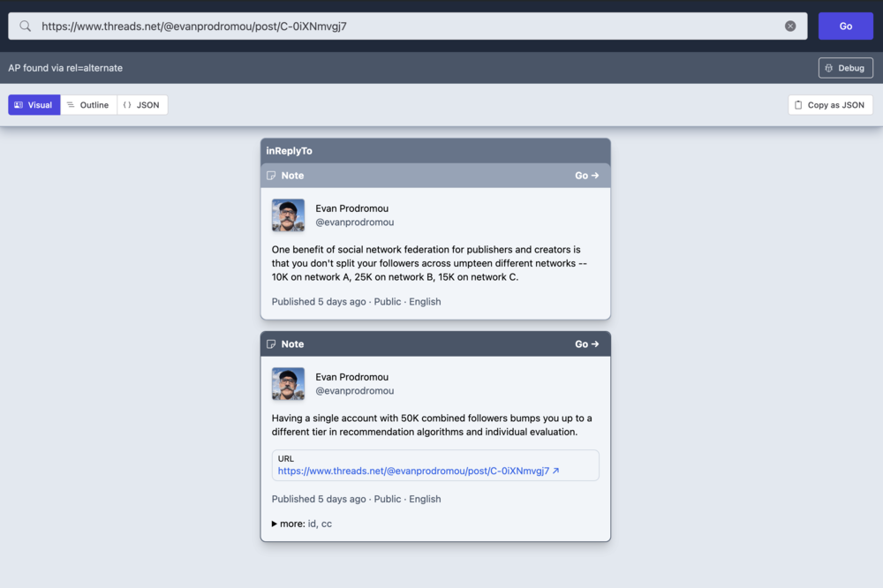This screenshot has height=588, width=883.
Task: Open the threads.net post URL link
Action: pyautogui.click(x=413, y=471)
